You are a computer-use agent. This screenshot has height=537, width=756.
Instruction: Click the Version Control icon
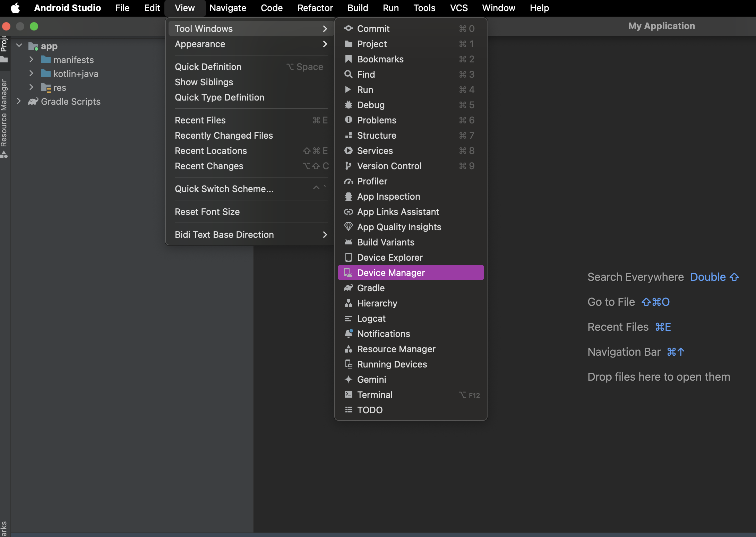[x=347, y=166]
